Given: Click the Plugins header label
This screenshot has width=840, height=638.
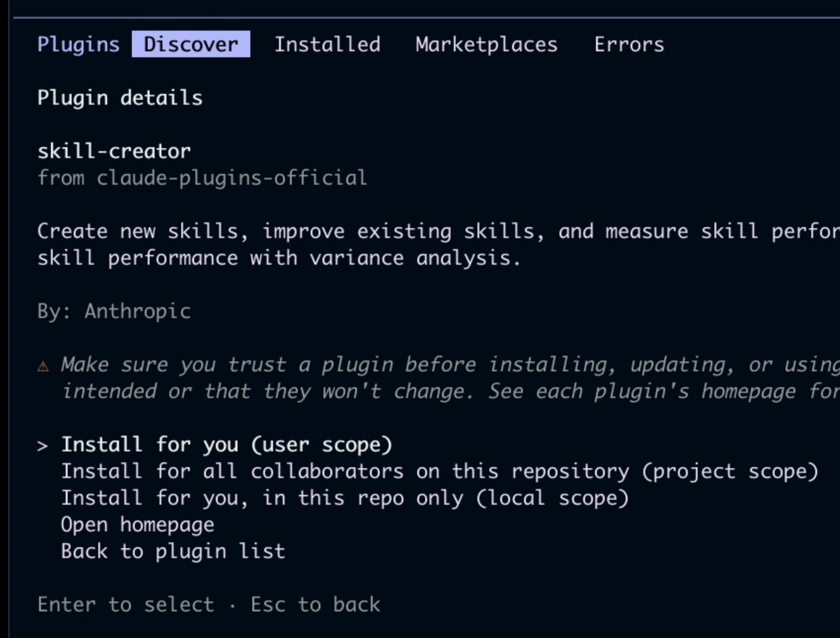Looking at the screenshot, I should click(x=78, y=45).
